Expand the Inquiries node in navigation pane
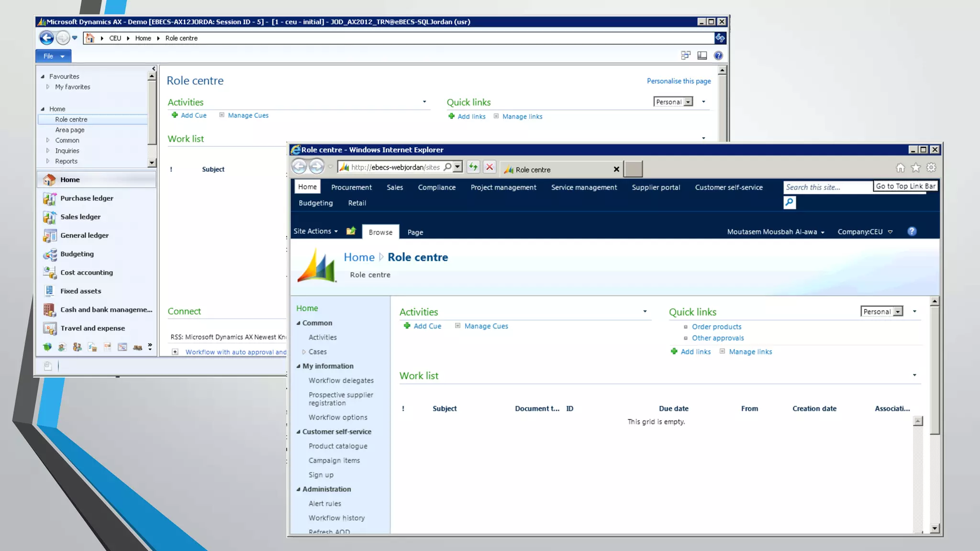This screenshot has height=551, width=980. pos(48,151)
